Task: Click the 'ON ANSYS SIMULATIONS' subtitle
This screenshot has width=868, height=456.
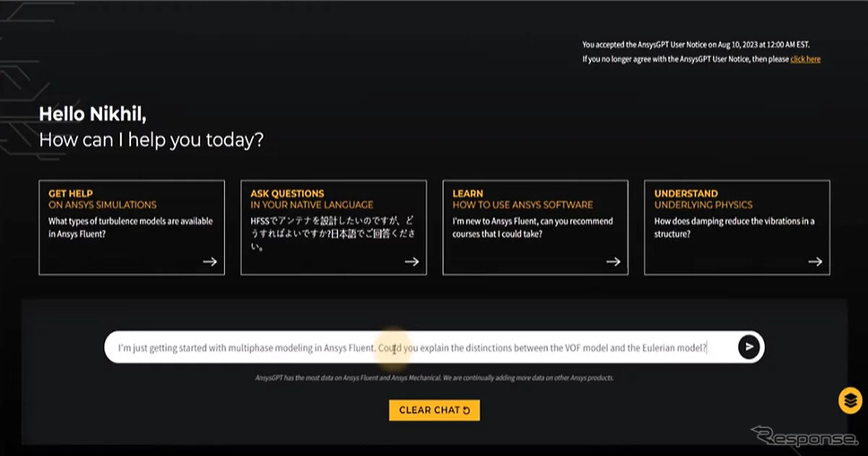Action: [x=102, y=205]
